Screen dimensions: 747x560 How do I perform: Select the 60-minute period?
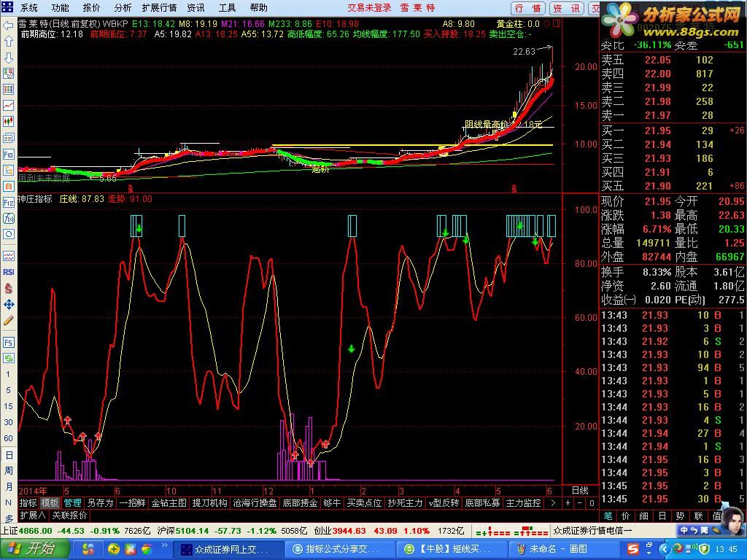coord(8,438)
